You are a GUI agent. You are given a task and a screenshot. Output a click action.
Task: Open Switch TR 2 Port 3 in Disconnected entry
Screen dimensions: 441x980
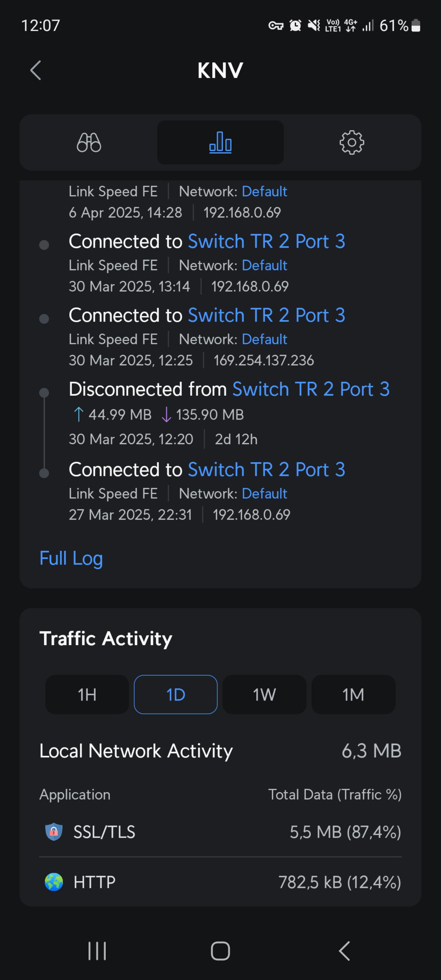click(x=311, y=389)
